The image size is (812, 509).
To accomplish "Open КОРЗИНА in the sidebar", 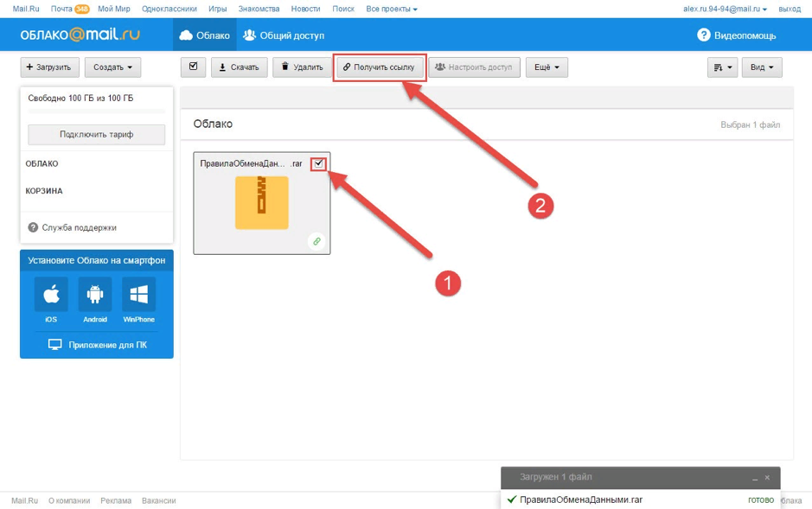I will (44, 191).
